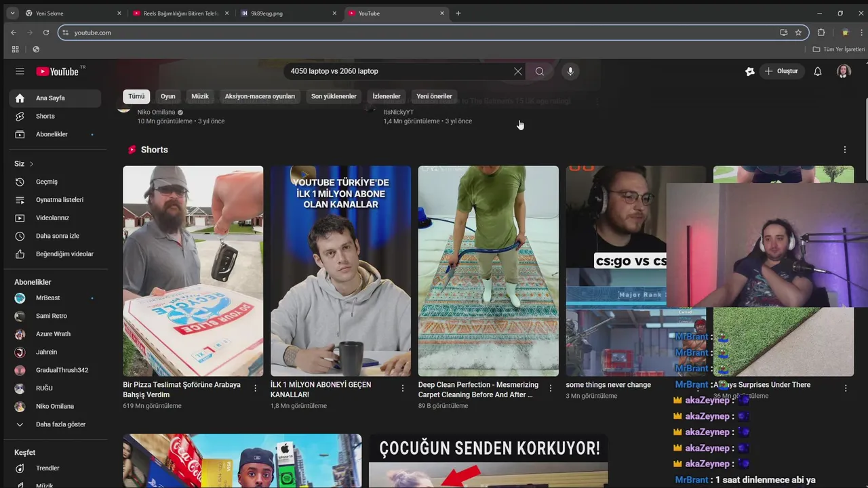This screenshot has width=868, height=488.
Task: Click the install app icon in address bar
Action: 784,33
